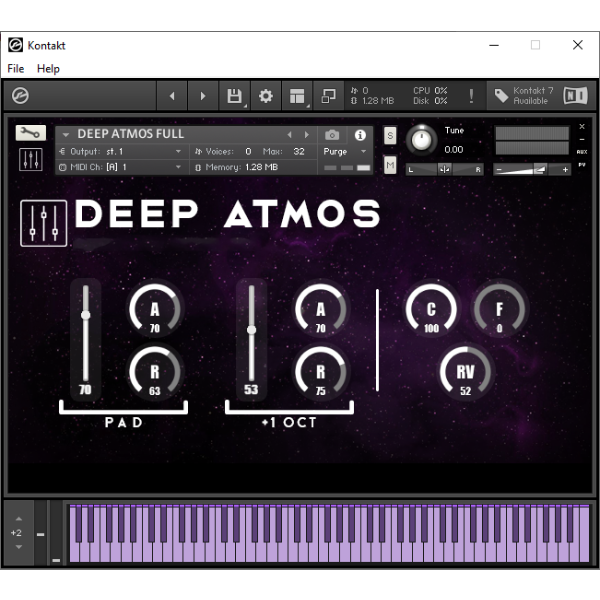
Task: Click the C knob set to 100
Action: pos(431,309)
